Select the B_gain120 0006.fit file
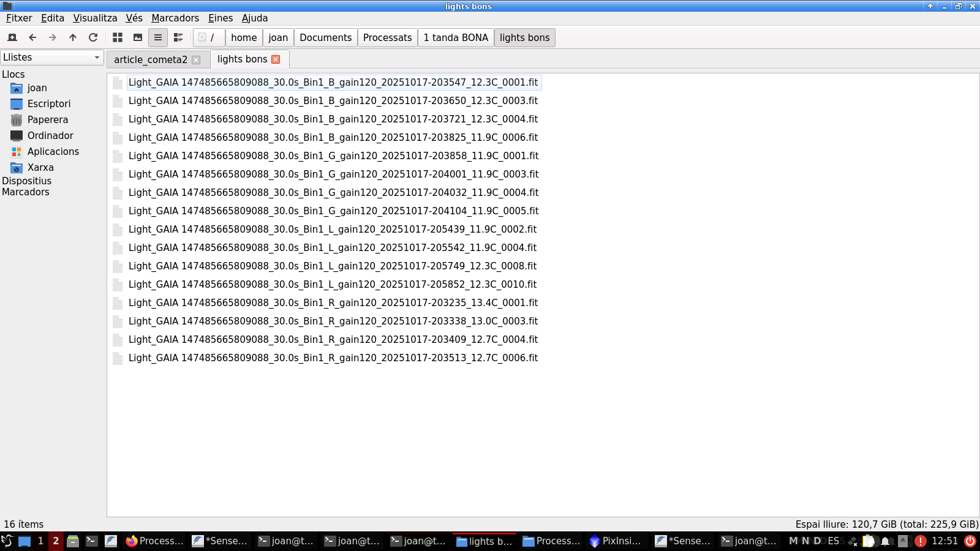The width and height of the screenshot is (980, 551). click(x=333, y=138)
